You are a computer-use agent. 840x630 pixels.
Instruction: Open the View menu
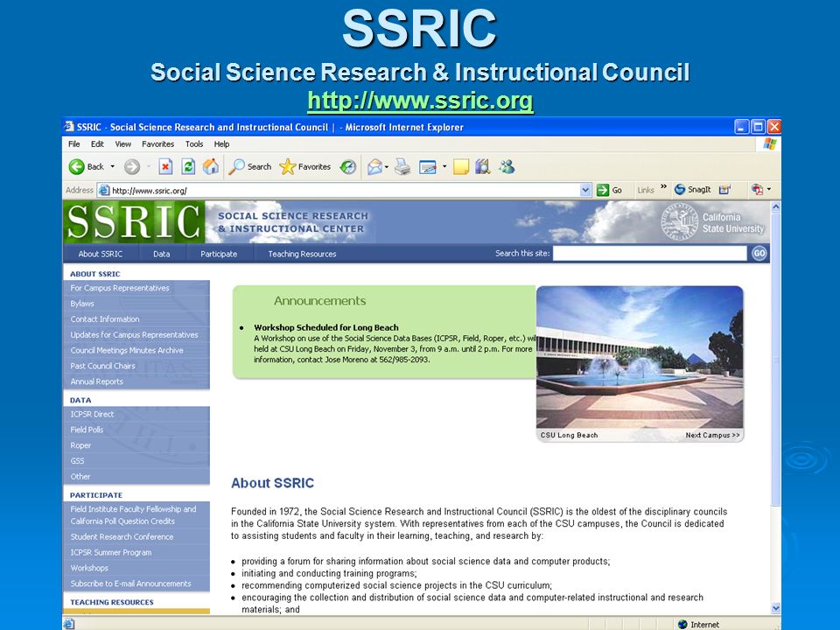[x=122, y=144]
